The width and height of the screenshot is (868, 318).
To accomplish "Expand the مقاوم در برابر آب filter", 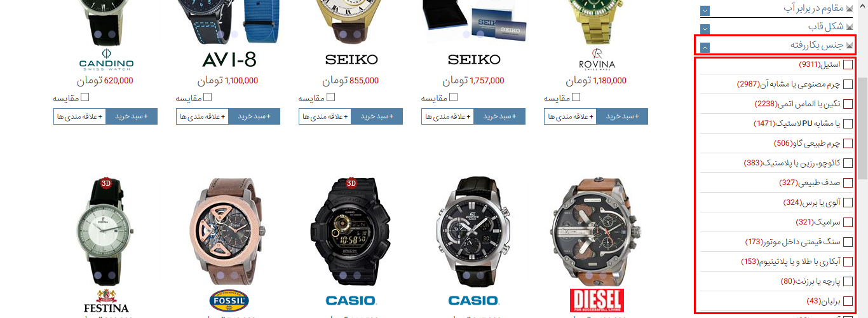I will tap(705, 11).
